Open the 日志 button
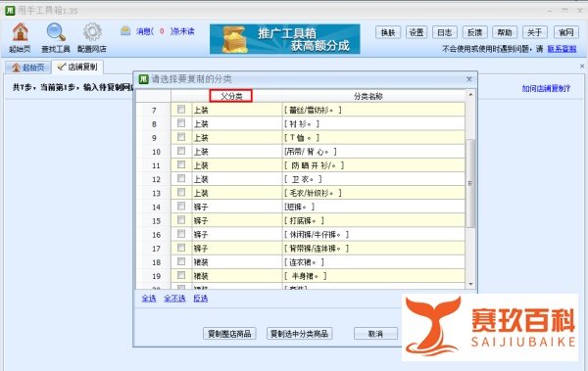588x371 pixels. (445, 32)
